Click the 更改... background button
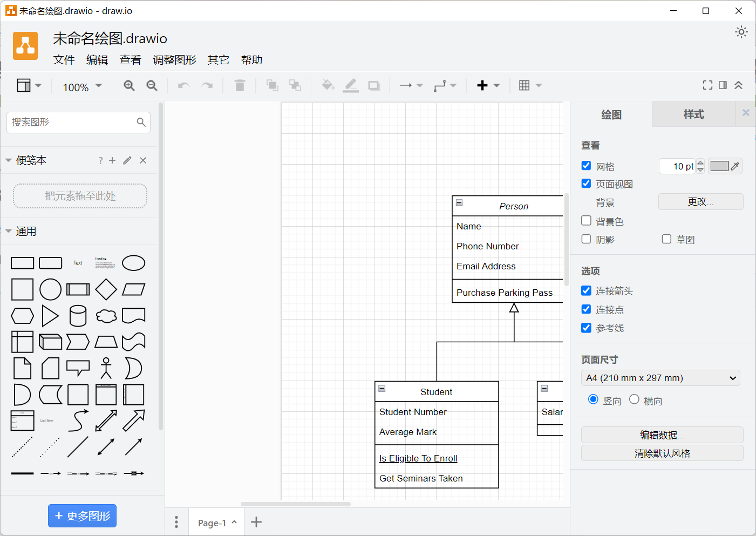 pyautogui.click(x=700, y=201)
